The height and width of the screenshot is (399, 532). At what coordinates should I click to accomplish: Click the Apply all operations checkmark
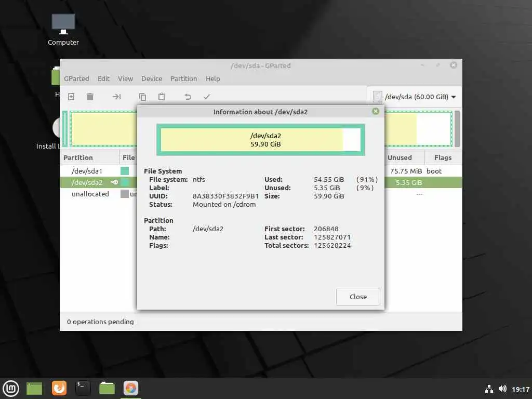207,97
